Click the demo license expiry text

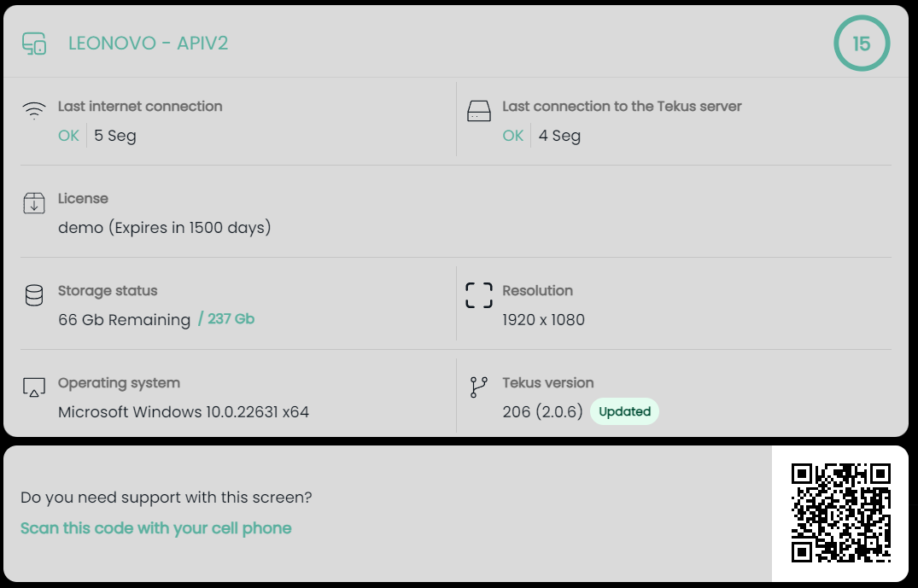(x=165, y=228)
